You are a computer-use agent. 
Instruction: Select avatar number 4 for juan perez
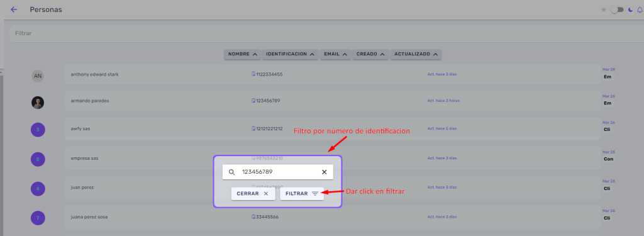[x=38, y=189]
